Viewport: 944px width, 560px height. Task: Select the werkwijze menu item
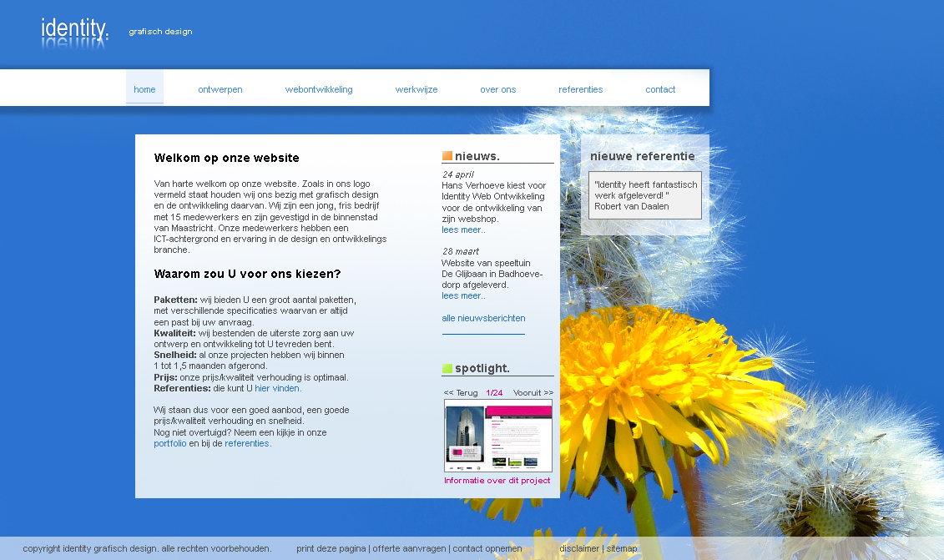(x=416, y=89)
